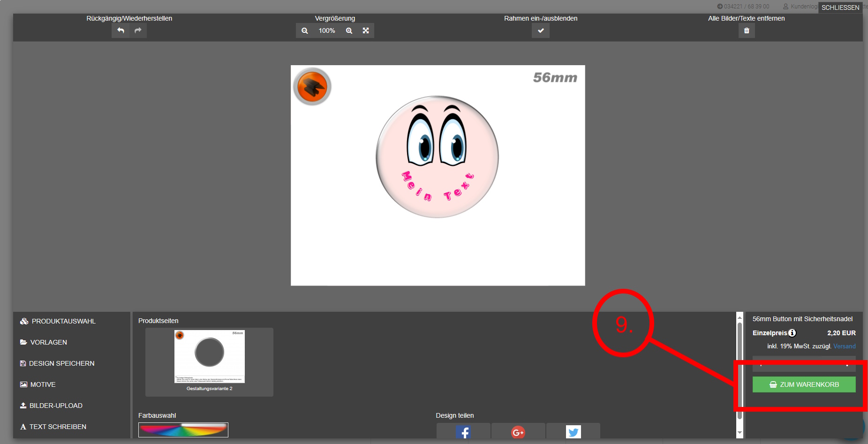Viewport: 868px width, 444px height.
Task: Fit the canvas using the expand icon
Action: pos(366,30)
